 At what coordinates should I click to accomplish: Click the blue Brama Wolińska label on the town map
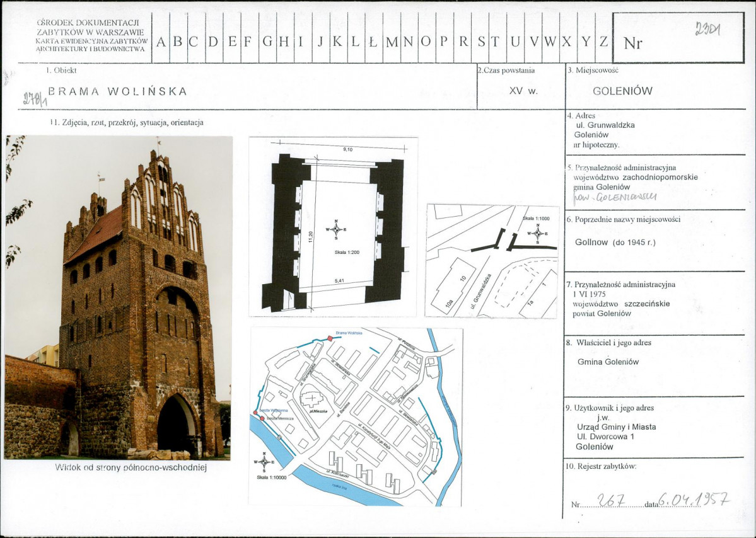pos(349,333)
